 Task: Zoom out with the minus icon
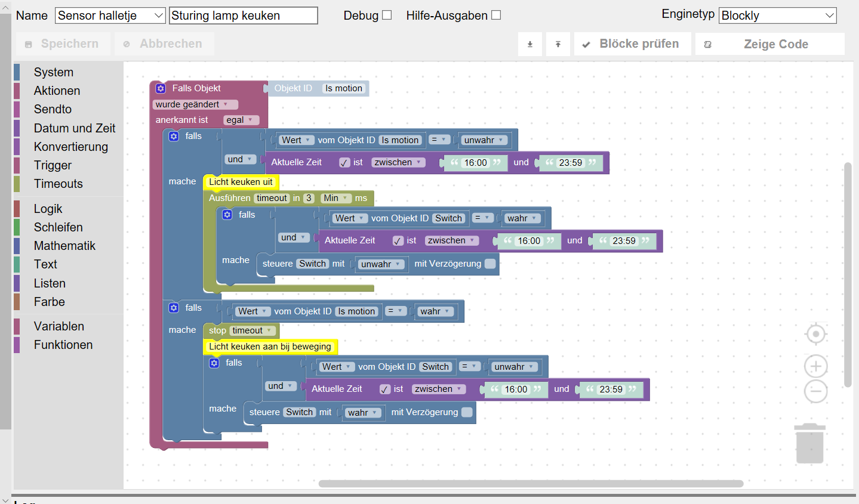click(x=815, y=391)
